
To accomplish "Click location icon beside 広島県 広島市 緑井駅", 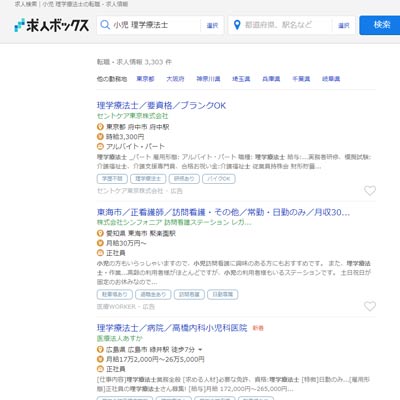I will coord(100,350).
